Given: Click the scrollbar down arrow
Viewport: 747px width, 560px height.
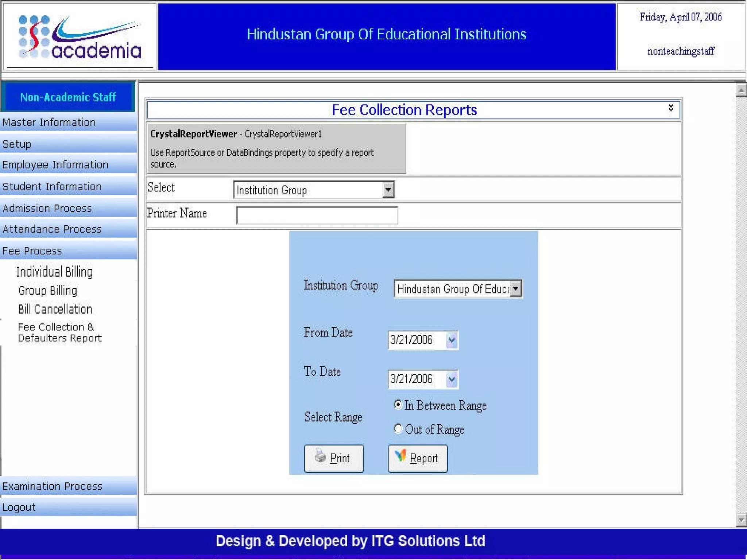Looking at the screenshot, I should 740,520.
